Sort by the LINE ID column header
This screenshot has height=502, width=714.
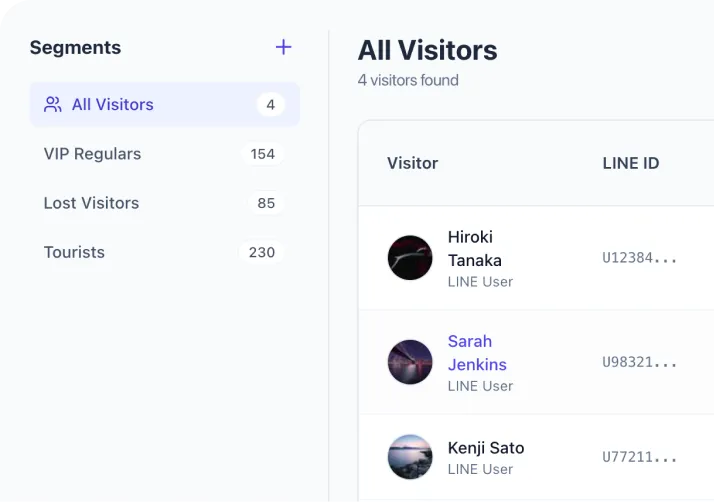(x=630, y=163)
